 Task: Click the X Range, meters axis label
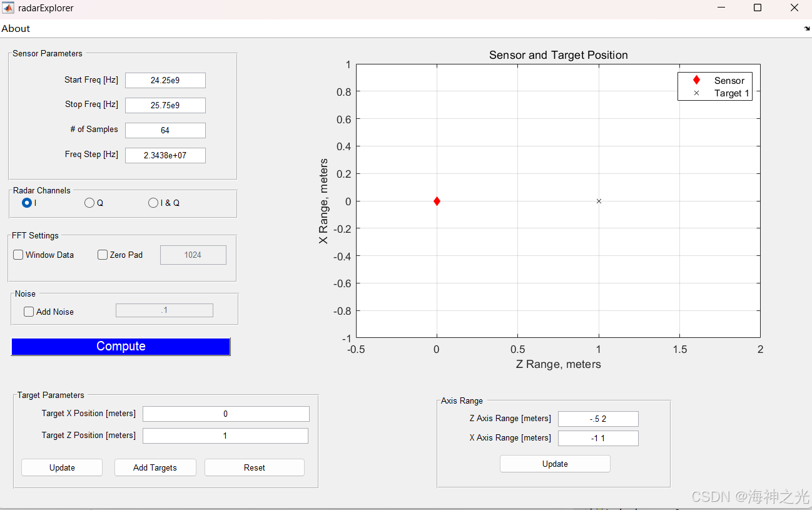point(323,201)
